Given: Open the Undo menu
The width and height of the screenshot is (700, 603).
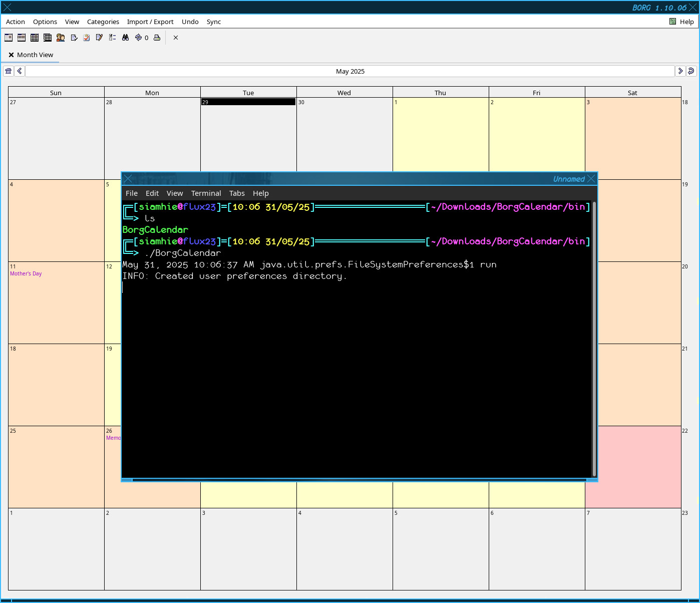Looking at the screenshot, I should [x=190, y=22].
